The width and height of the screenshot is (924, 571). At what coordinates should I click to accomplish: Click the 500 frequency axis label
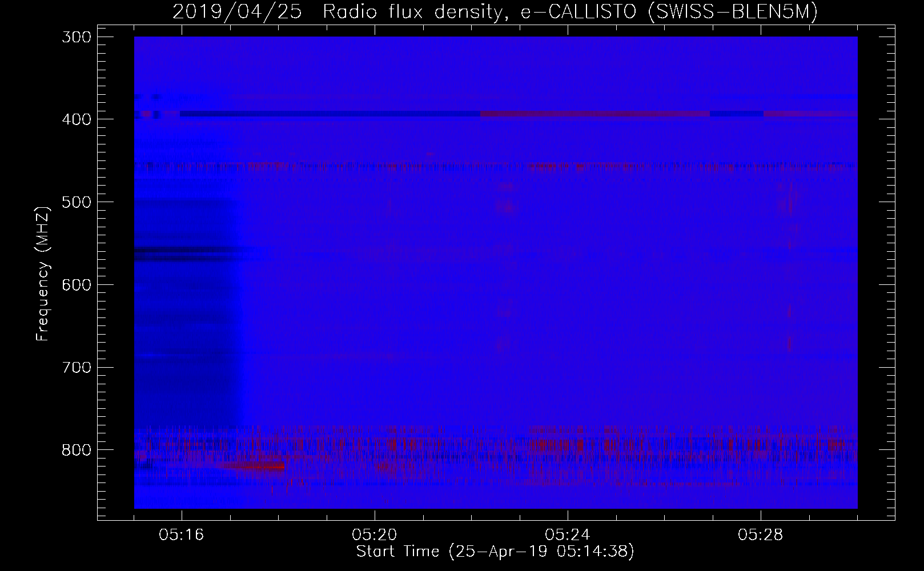pyautogui.click(x=75, y=202)
